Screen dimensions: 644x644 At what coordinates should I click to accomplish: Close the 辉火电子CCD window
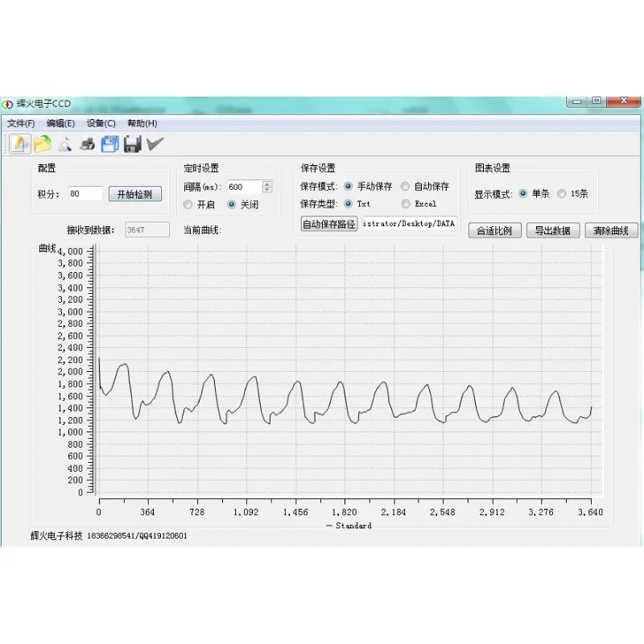tap(623, 101)
